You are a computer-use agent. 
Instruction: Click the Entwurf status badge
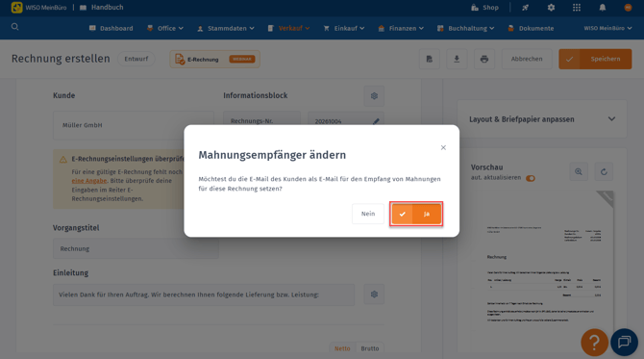136,59
